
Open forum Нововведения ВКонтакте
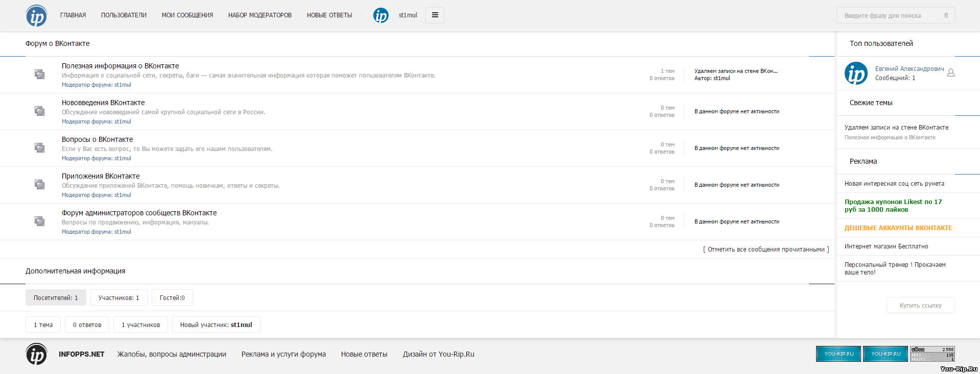tap(103, 103)
